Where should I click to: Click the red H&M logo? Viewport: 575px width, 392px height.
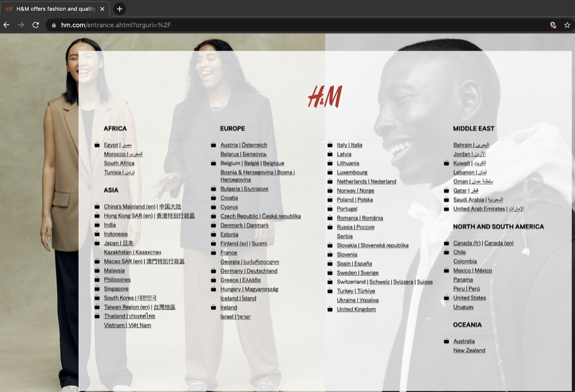coord(325,96)
